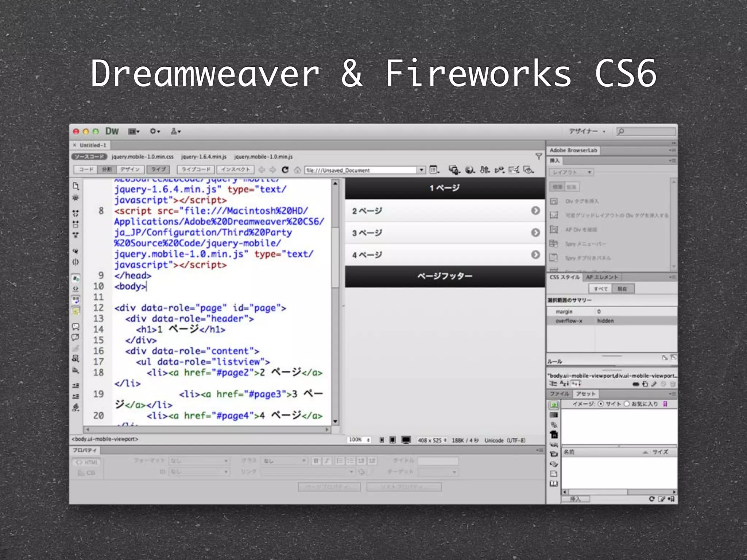Open the Layout menu icon in title bar
The width and height of the screenshot is (747, 560).
pyautogui.click(x=133, y=131)
